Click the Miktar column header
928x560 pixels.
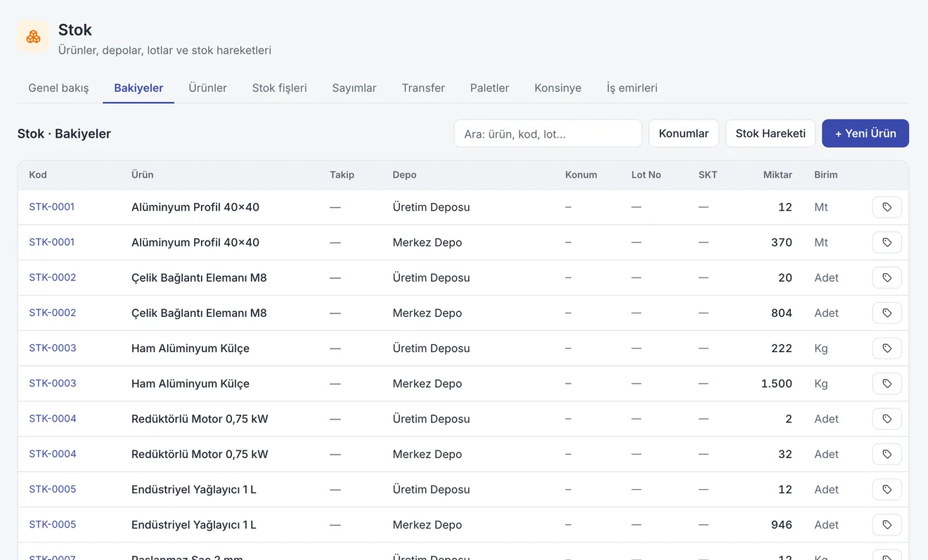tap(778, 175)
